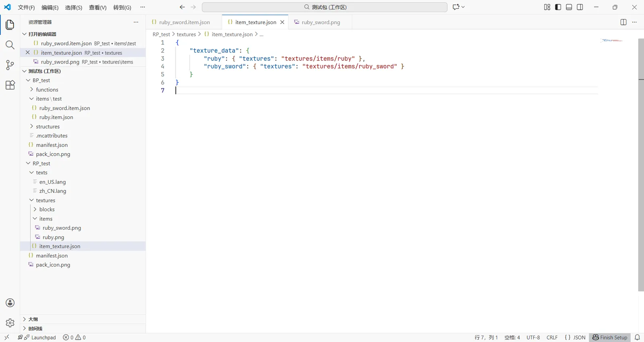Close the item_texture.json tab
Image resolution: width=644 pixels, height=342 pixels.
click(x=282, y=22)
